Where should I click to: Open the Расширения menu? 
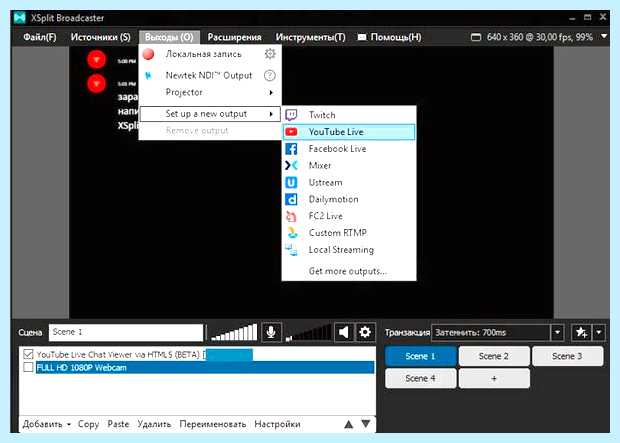click(x=234, y=37)
